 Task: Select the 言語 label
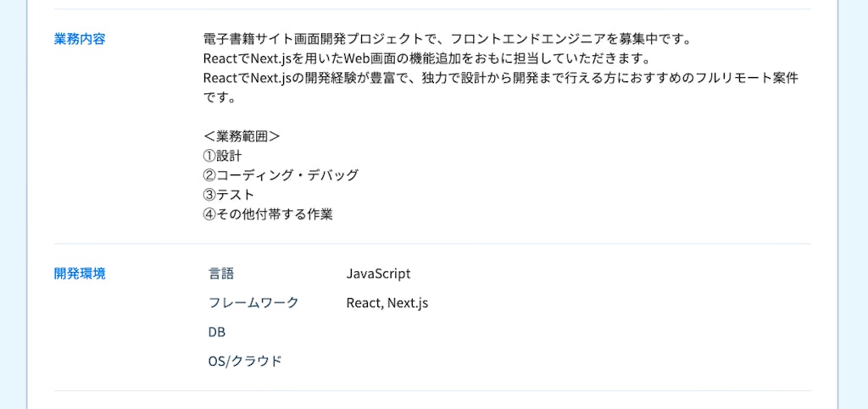(221, 274)
